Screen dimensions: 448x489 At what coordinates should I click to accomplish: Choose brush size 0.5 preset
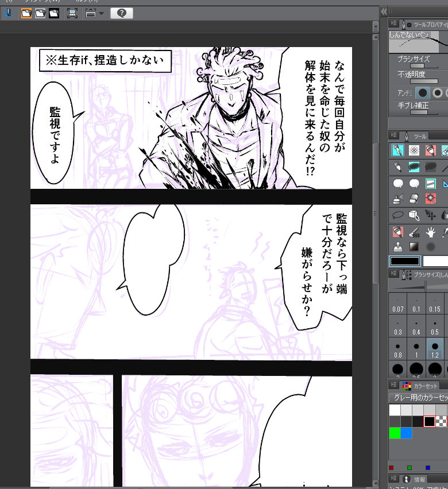pyautogui.click(x=435, y=326)
